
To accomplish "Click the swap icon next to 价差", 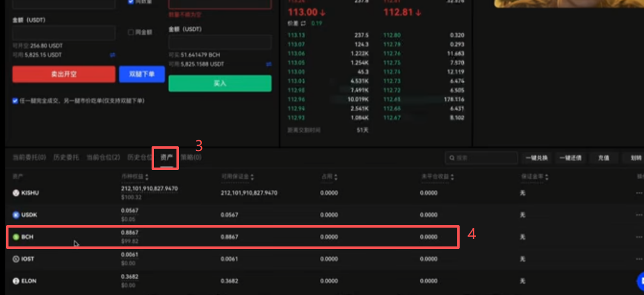I will point(304,24).
